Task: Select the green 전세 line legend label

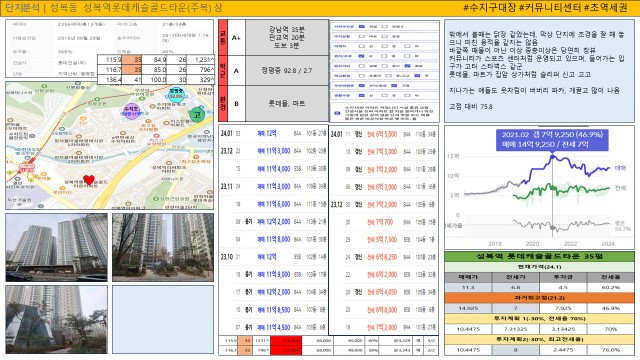Action: (x=620, y=188)
